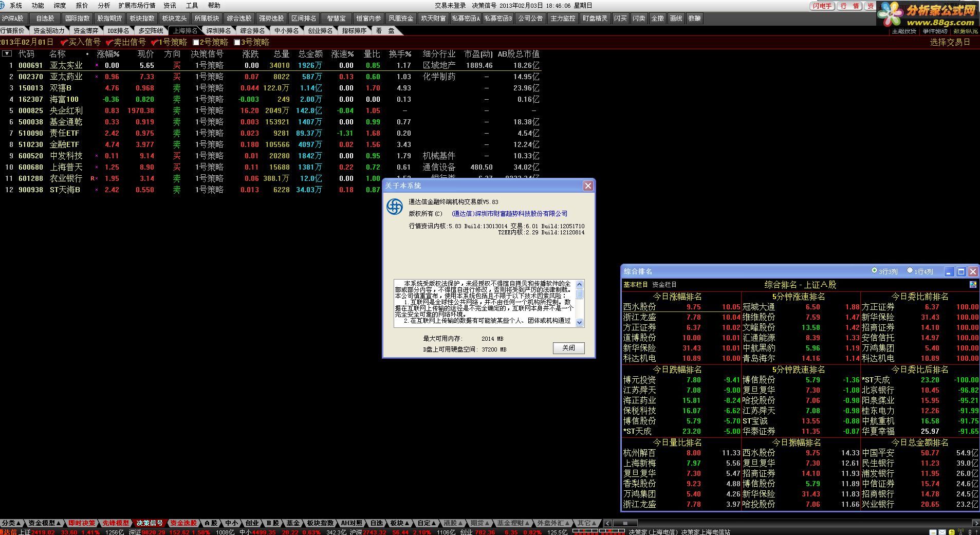Viewport: 980px width, 535px height.
Task: Enable the 3号策略 checkbox
Action: point(237,43)
